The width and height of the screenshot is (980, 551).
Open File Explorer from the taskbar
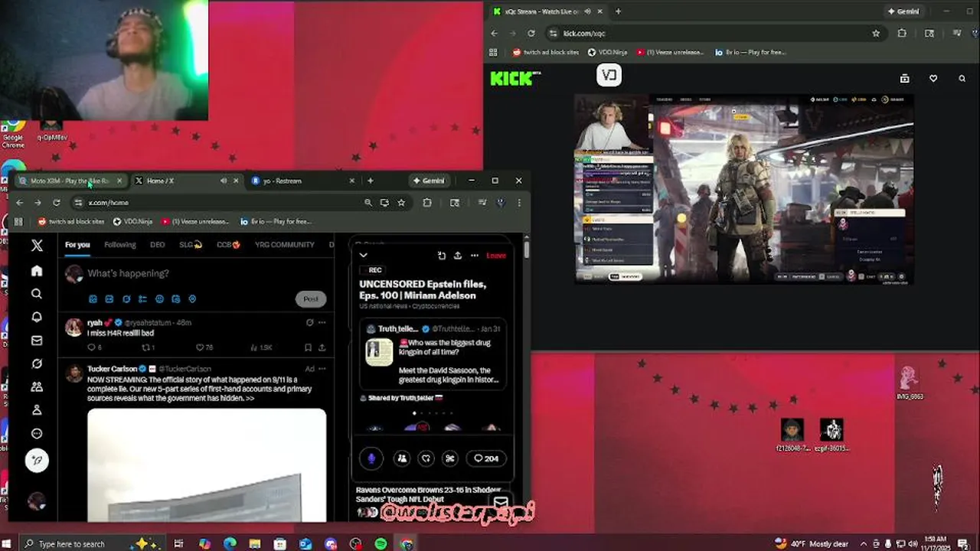coord(255,544)
